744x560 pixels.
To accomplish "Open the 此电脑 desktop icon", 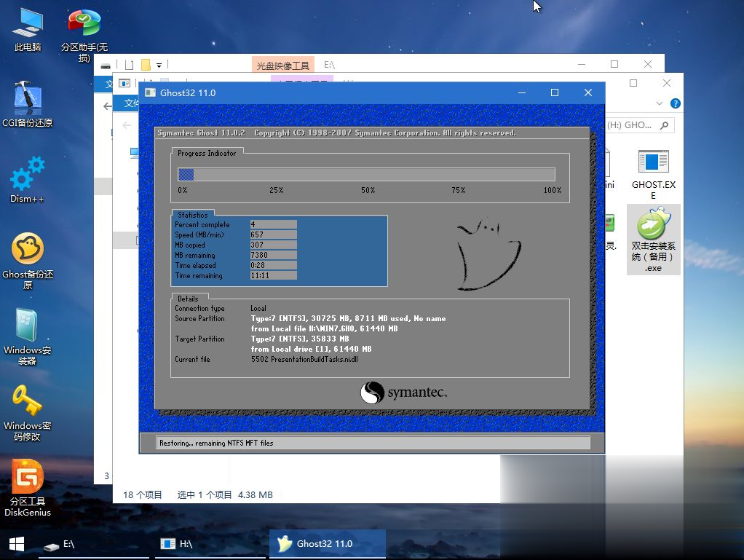I will pyautogui.click(x=28, y=29).
